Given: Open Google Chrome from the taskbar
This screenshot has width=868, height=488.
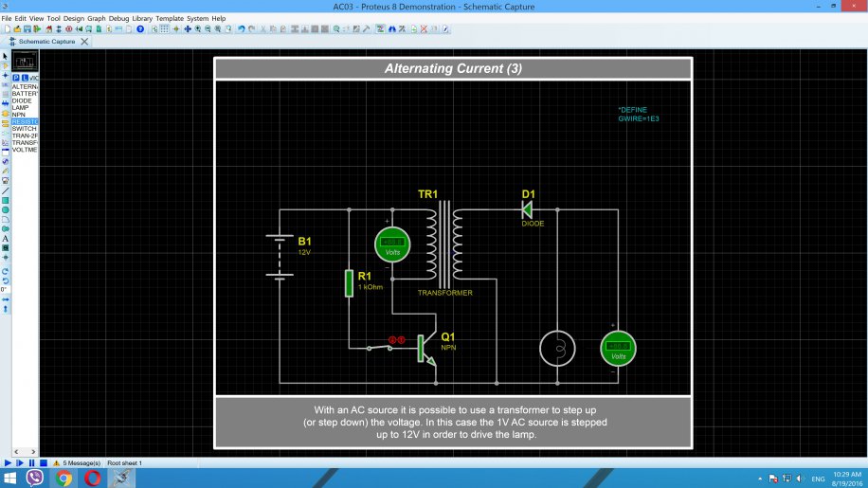Looking at the screenshot, I should click(64, 479).
